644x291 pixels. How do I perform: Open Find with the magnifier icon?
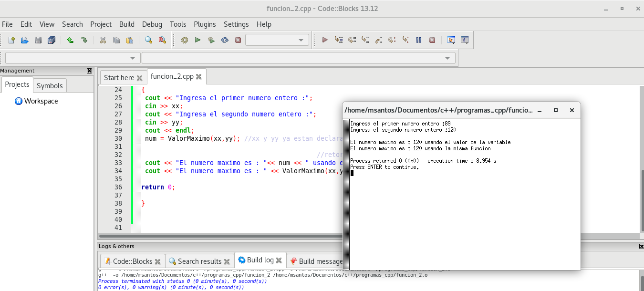coord(148,40)
